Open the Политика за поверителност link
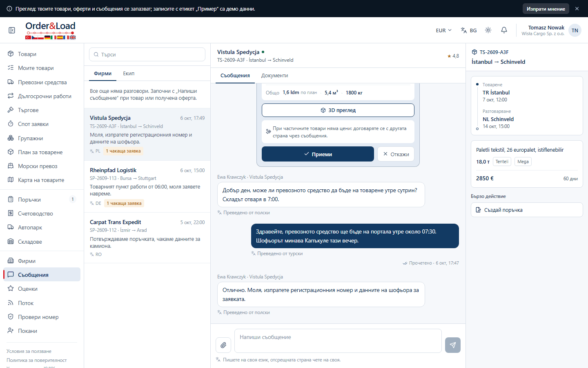Viewport: 588px width, 368px height. [x=37, y=360]
